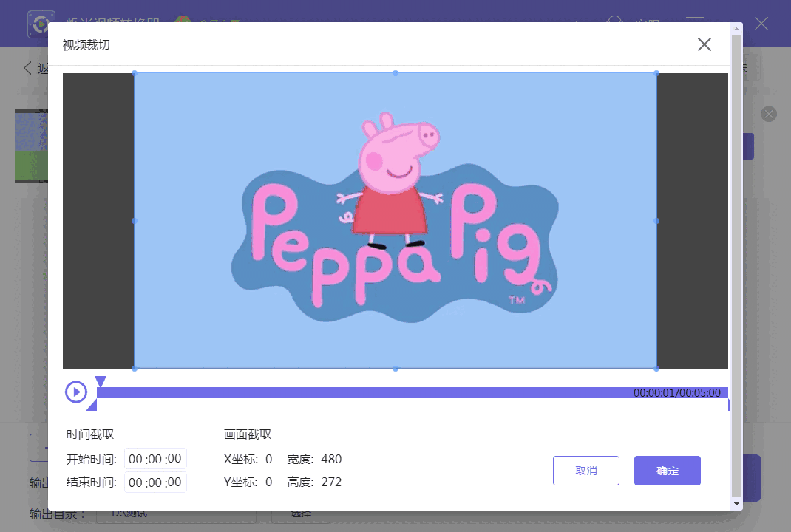Click the 画面截取 label
Viewport: 791px width, 532px height.
tap(248, 434)
